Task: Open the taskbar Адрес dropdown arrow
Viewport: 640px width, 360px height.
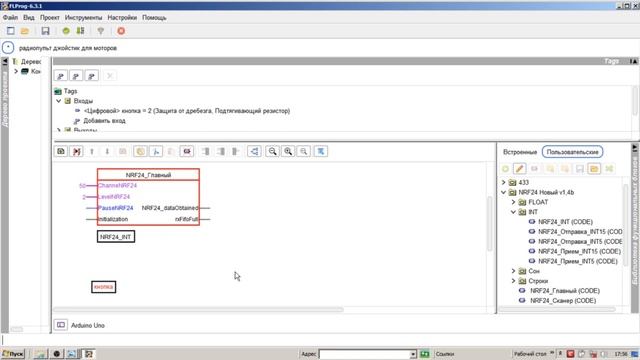Action: pos(413,354)
